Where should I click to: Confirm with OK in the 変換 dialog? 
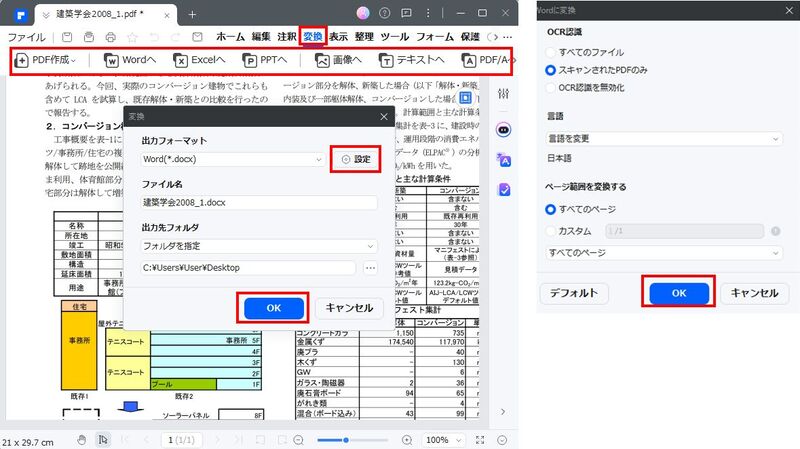tap(273, 308)
